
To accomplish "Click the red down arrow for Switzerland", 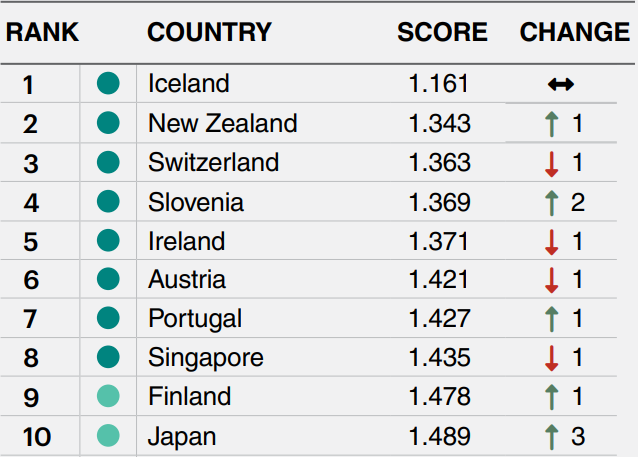I will coord(551,164).
